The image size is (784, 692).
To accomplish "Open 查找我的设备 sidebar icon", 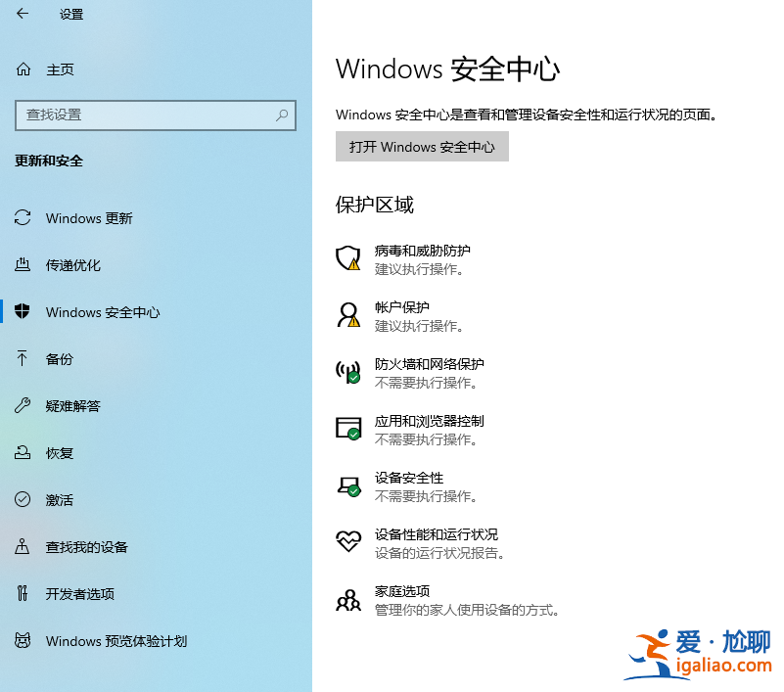I will pos(22,547).
